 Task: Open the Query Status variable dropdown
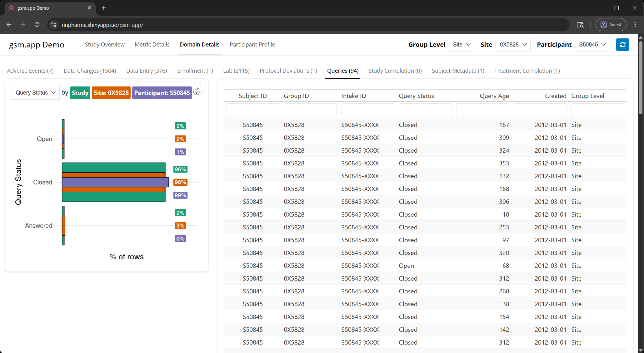(x=35, y=93)
